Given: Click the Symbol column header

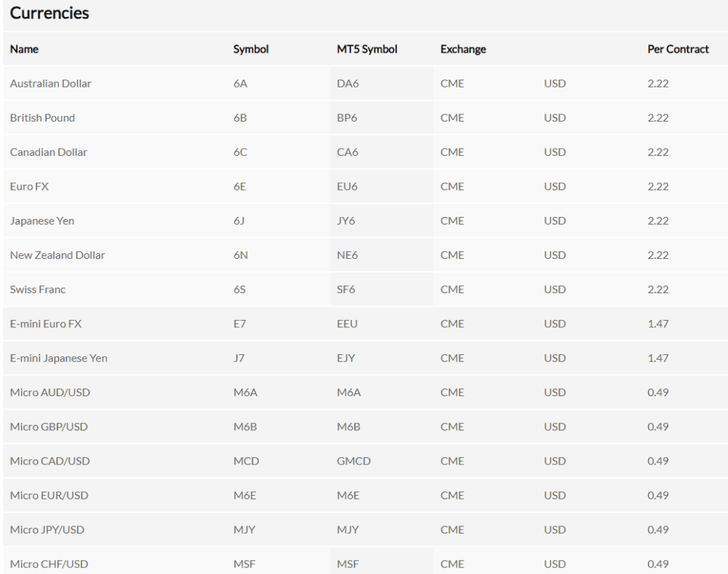Looking at the screenshot, I should [251, 49].
